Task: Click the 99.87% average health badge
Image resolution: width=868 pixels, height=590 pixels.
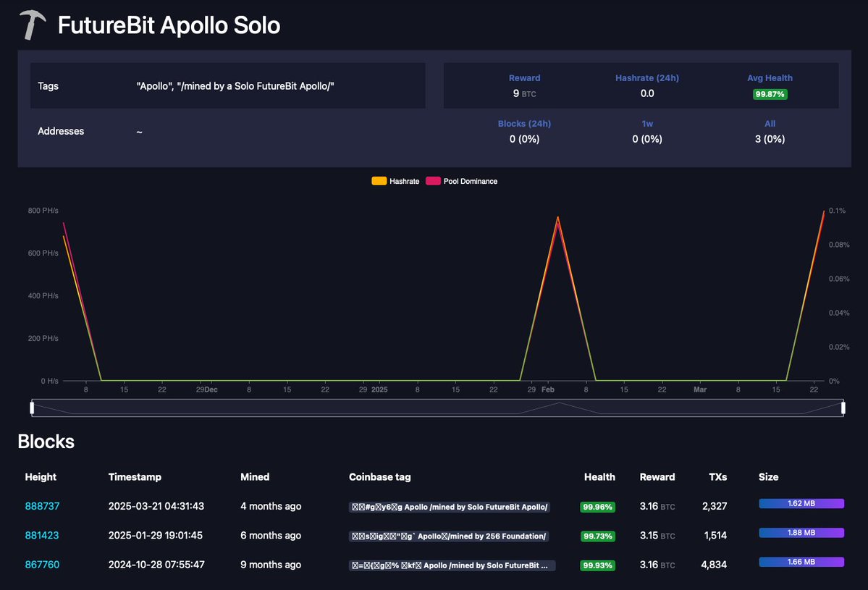Action: pyautogui.click(x=770, y=94)
